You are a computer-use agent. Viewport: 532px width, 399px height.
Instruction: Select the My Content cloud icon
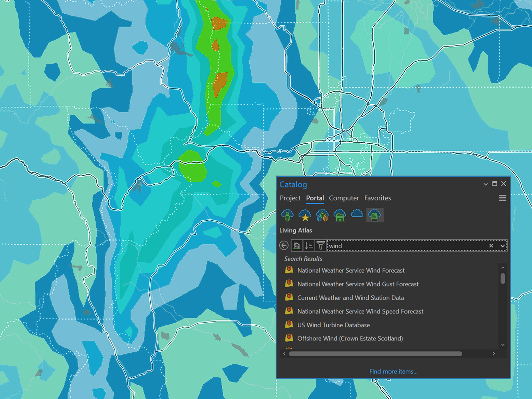click(x=288, y=215)
